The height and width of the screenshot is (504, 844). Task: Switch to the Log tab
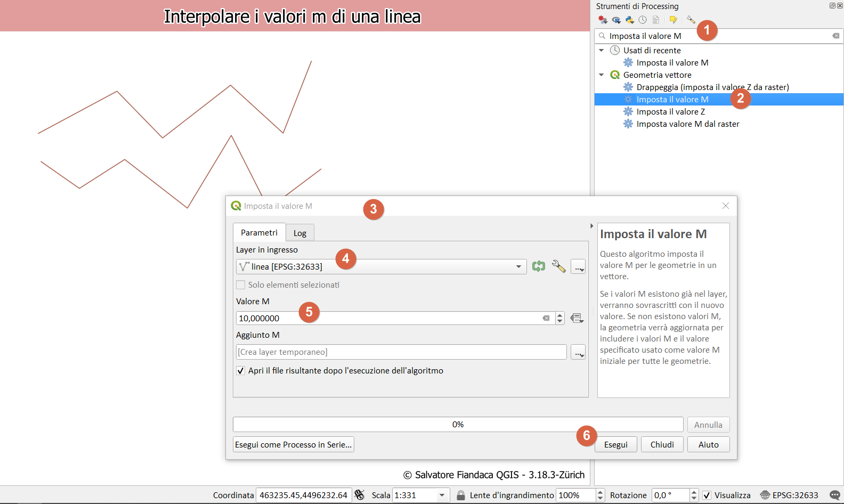[x=299, y=233]
